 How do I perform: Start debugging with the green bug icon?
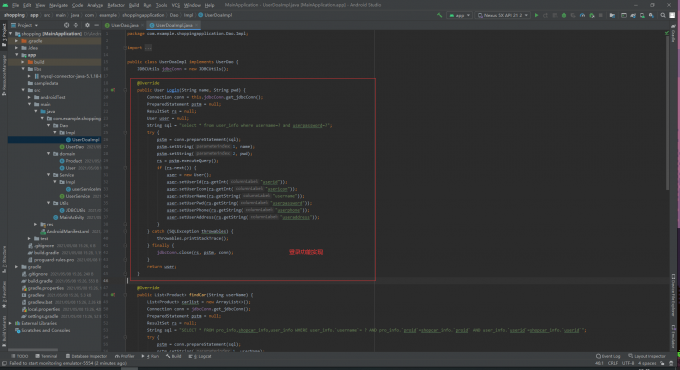[x=564, y=15]
